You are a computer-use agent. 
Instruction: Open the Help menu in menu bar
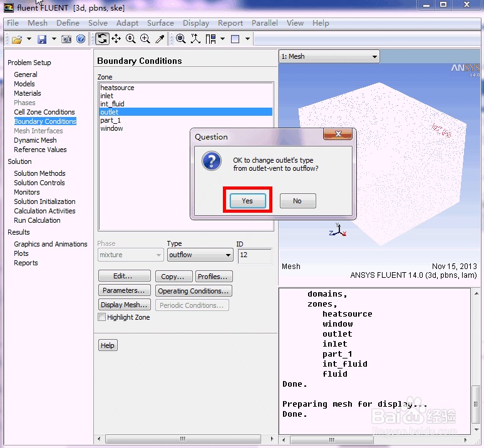(x=321, y=23)
